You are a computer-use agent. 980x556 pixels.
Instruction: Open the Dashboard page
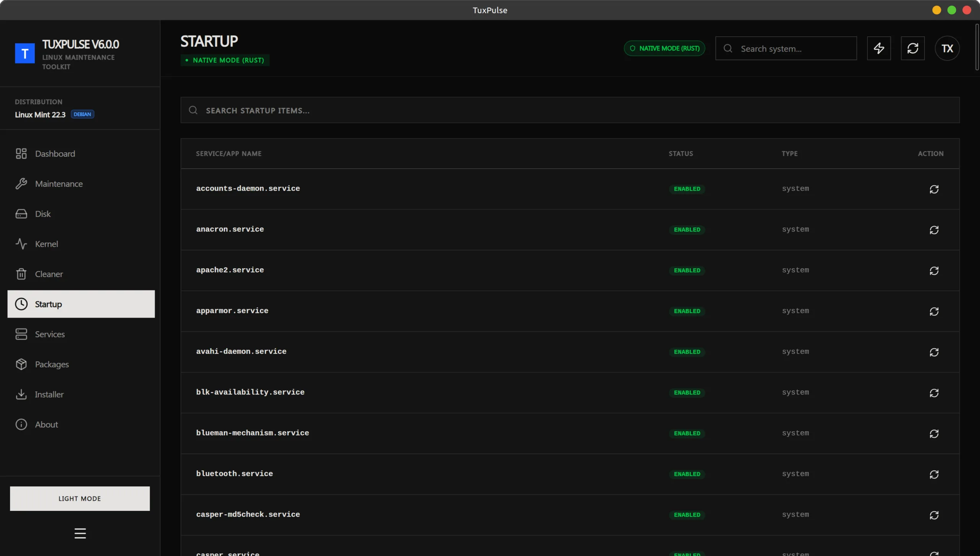click(55, 153)
